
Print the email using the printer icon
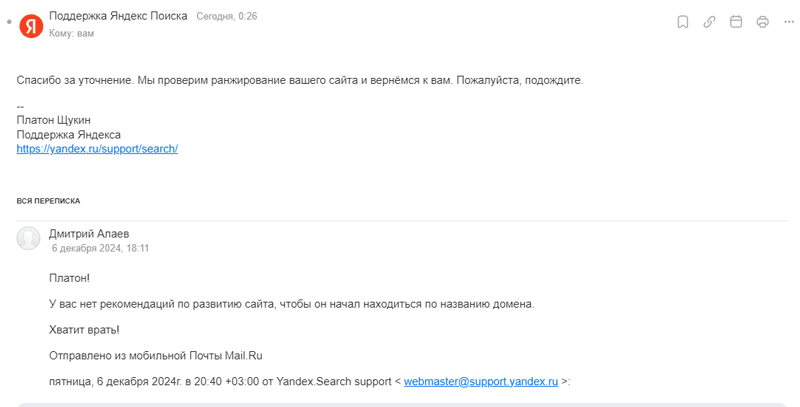762,22
